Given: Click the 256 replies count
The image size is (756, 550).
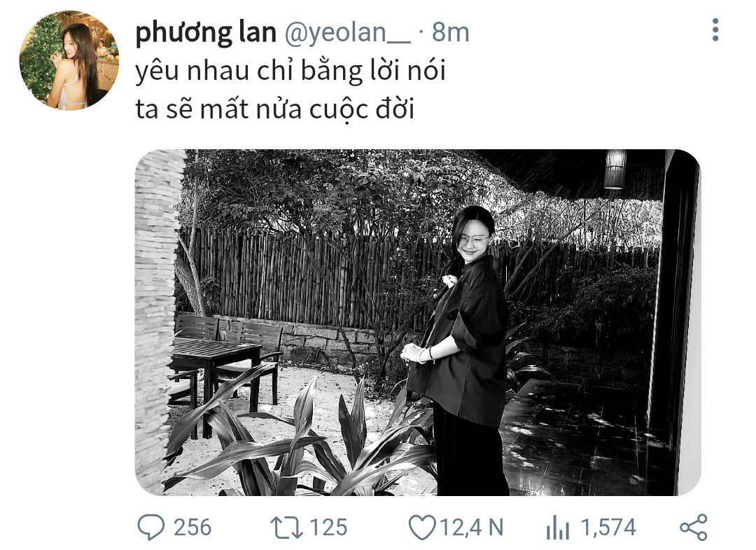Looking at the screenshot, I should 192,527.
